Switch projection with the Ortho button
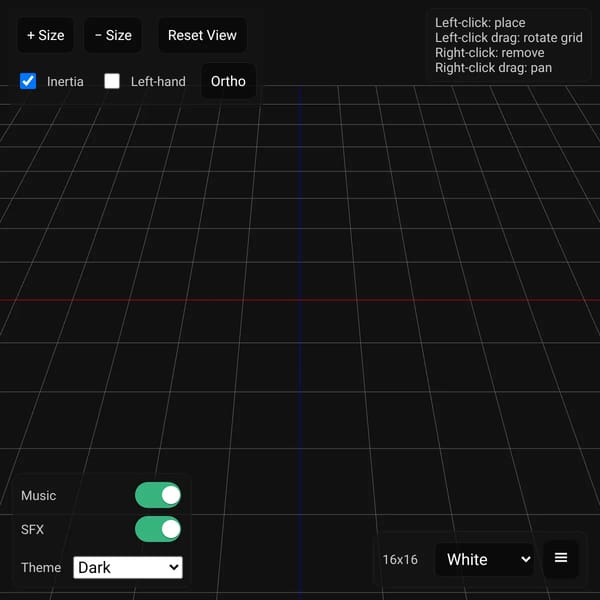The height and width of the screenshot is (600, 600). [228, 81]
